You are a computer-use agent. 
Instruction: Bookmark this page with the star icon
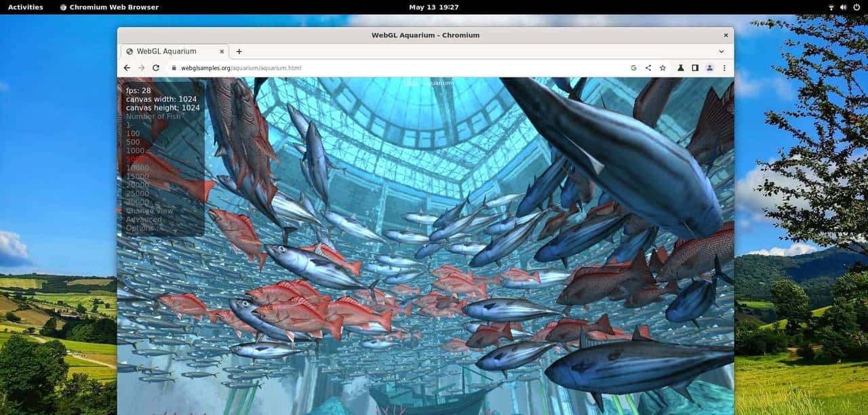click(663, 68)
